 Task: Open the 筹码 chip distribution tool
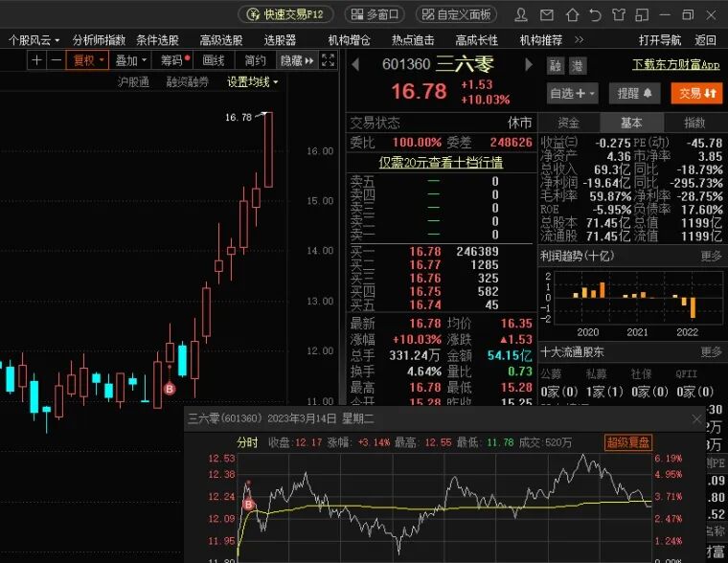[174, 60]
